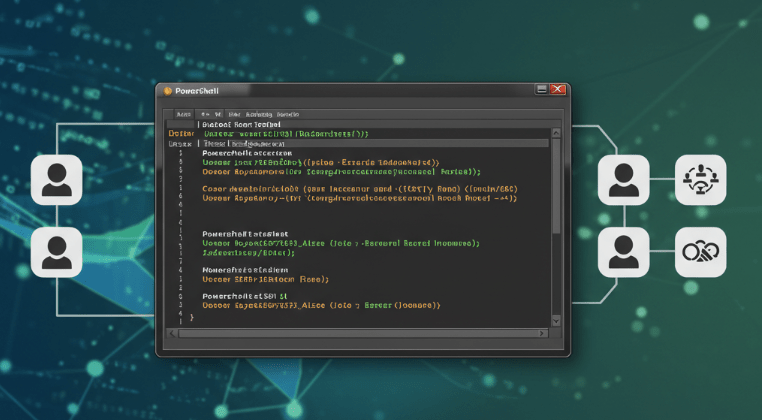Click the horizontal scrollbar thumb
Viewport: 762px width, 420px height.
(357, 333)
